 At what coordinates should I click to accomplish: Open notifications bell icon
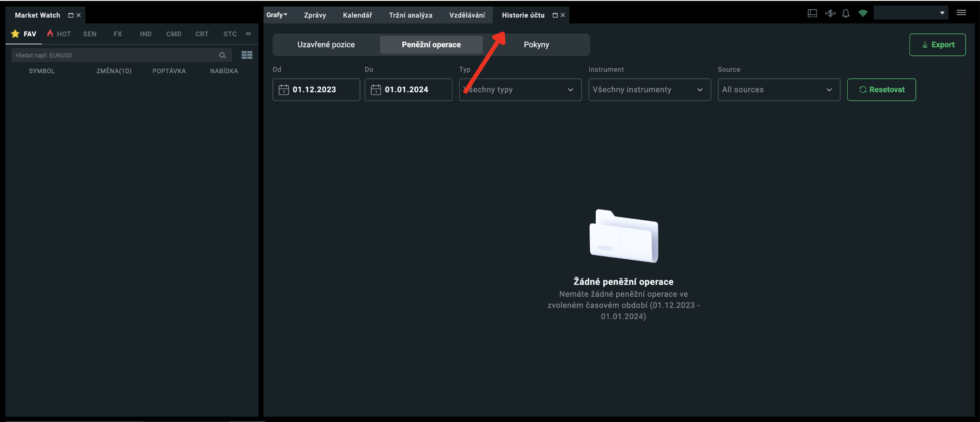click(x=846, y=13)
